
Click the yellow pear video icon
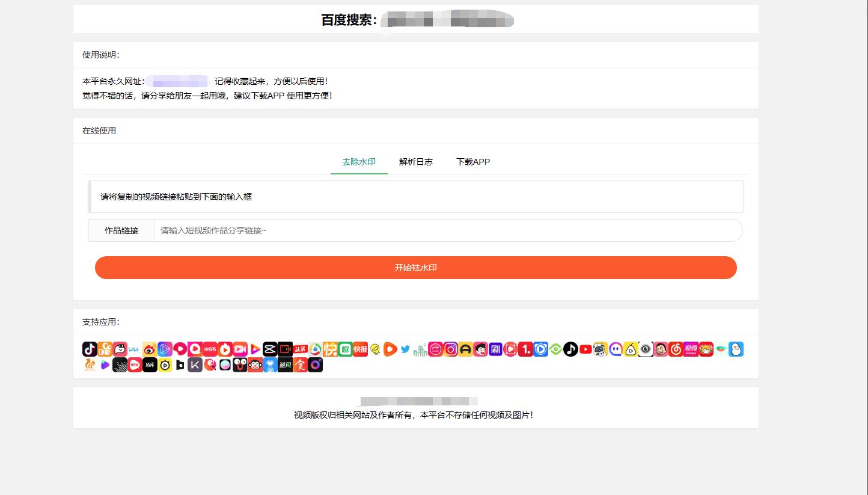(631, 349)
